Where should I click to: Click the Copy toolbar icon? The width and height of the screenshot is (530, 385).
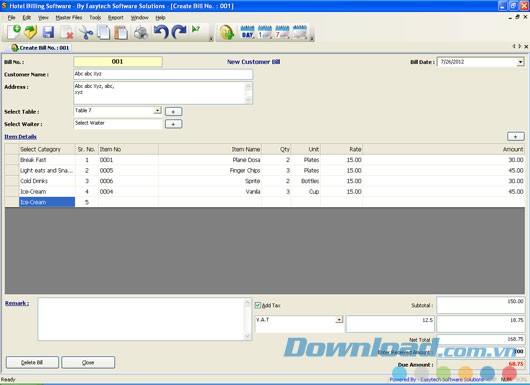click(x=103, y=32)
